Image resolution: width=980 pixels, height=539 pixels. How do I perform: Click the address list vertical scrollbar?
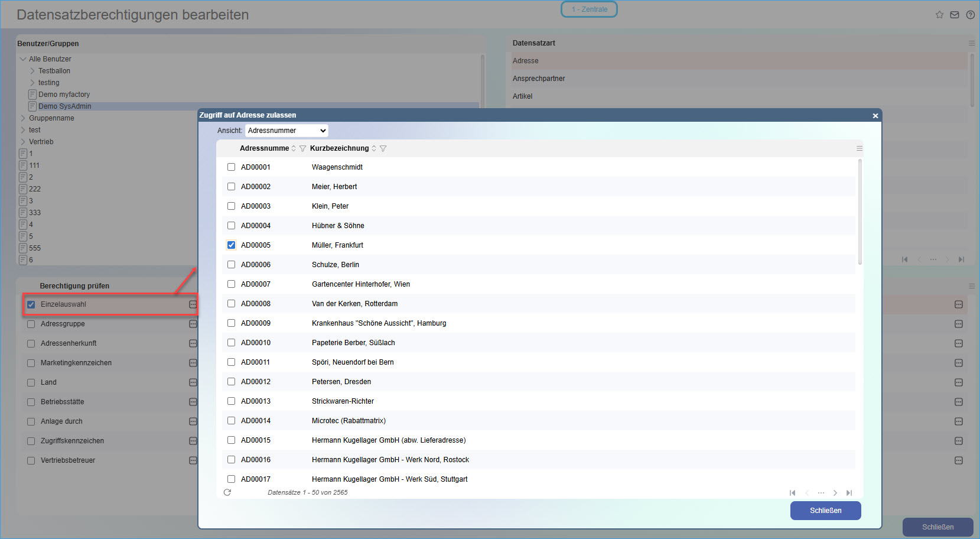(860, 213)
